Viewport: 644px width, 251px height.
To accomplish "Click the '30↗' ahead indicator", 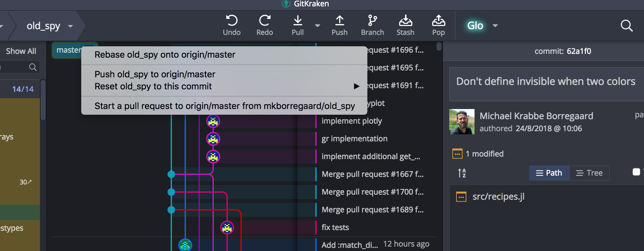I will (x=26, y=182).
